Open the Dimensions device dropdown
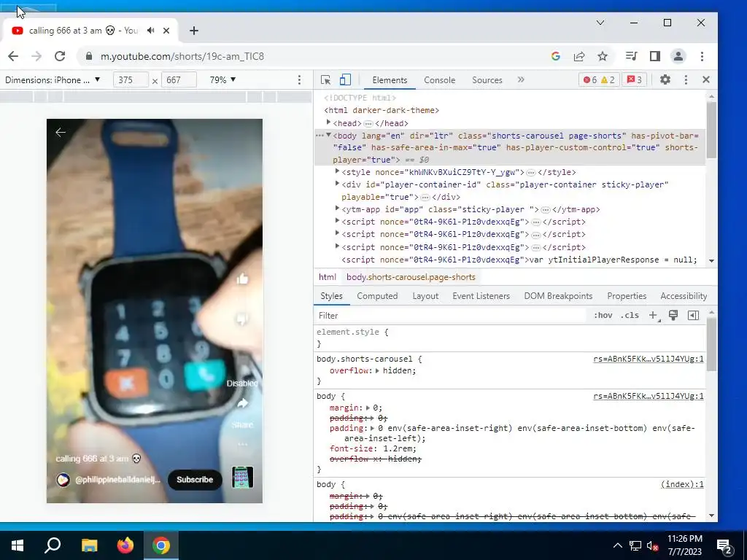This screenshot has width=747, height=560. (x=53, y=80)
